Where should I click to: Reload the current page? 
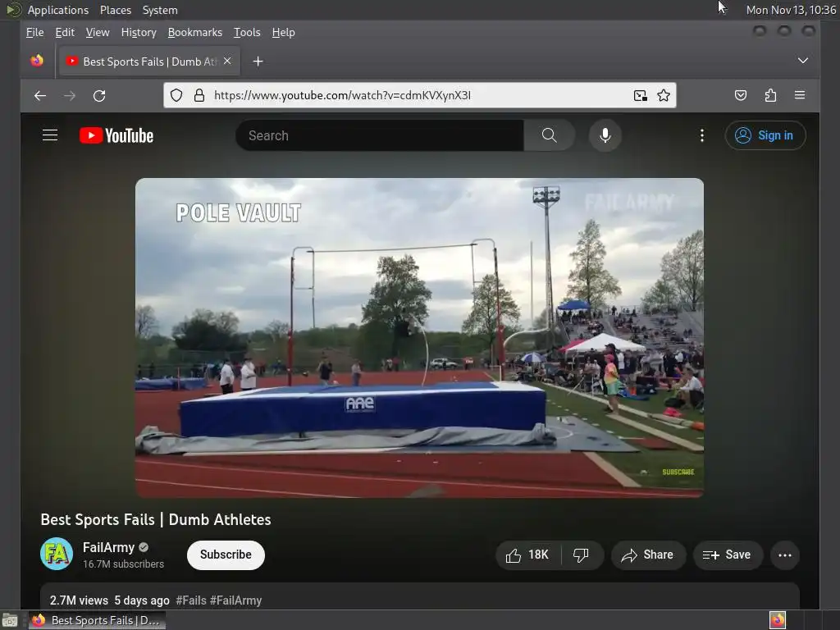tap(99, 96)
